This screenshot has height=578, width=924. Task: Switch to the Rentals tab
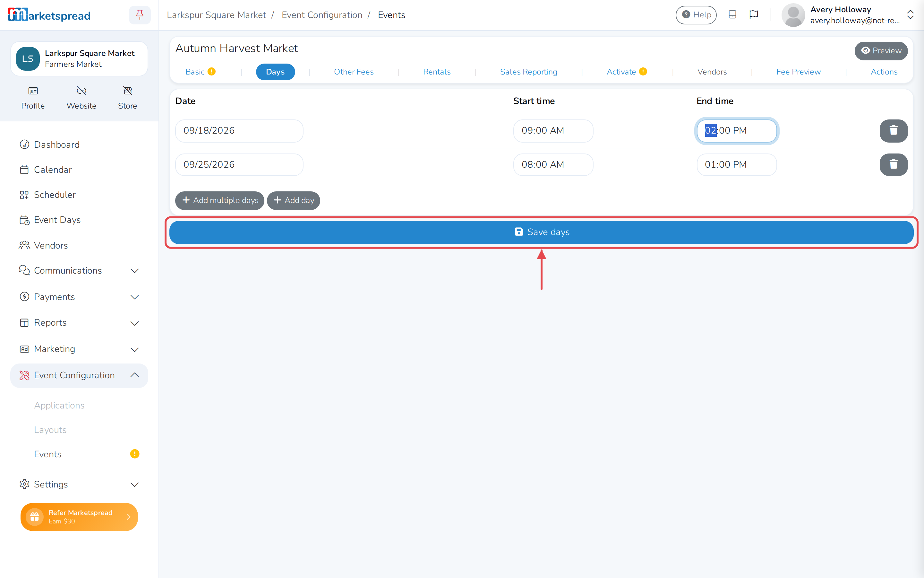437,72
